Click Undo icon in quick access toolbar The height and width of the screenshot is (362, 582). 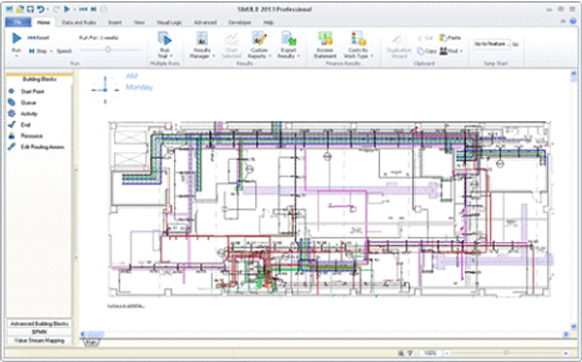click(40, 9)
